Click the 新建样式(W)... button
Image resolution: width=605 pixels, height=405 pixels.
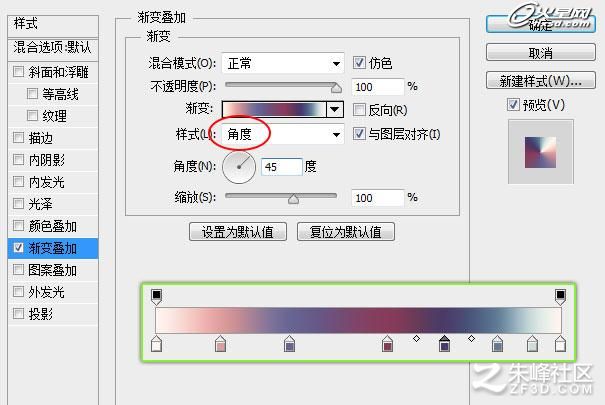tap(541, 81)
